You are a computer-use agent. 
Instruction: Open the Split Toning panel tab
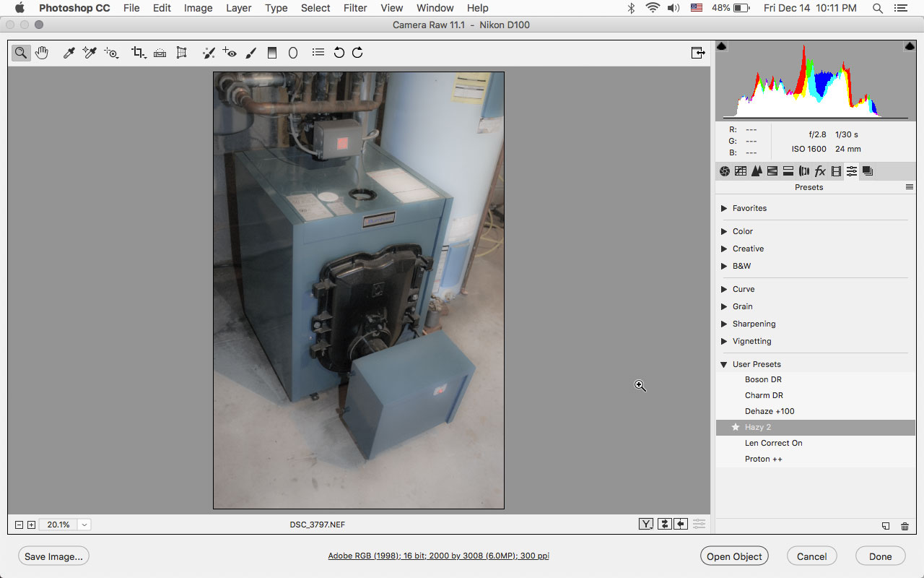788,171
